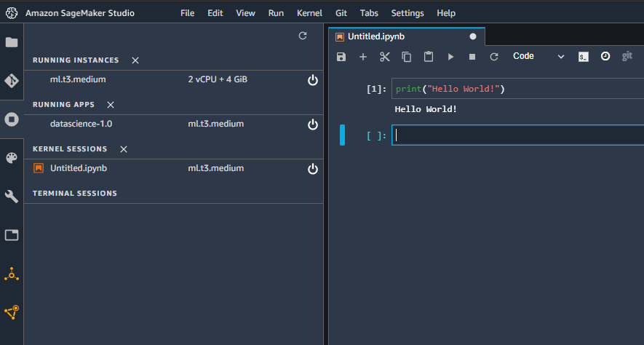
Task: Open the Tabs menu
Action: click(x=369, y=13)
